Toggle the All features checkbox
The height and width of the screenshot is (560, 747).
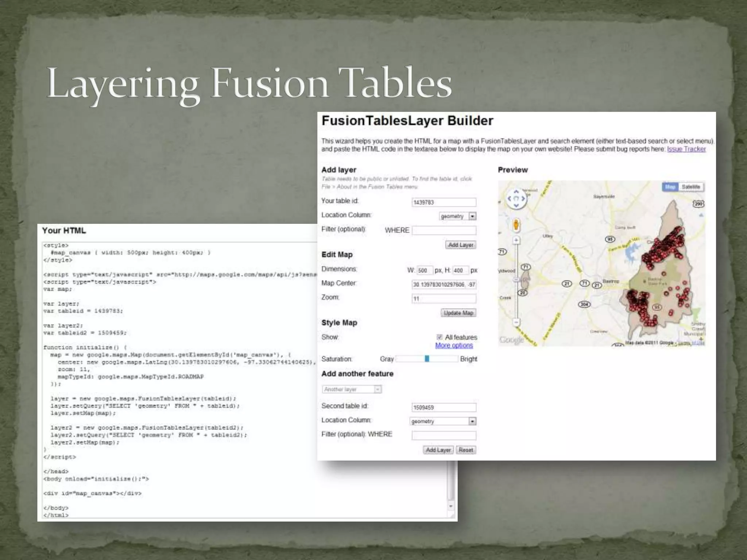coord(440,337)
